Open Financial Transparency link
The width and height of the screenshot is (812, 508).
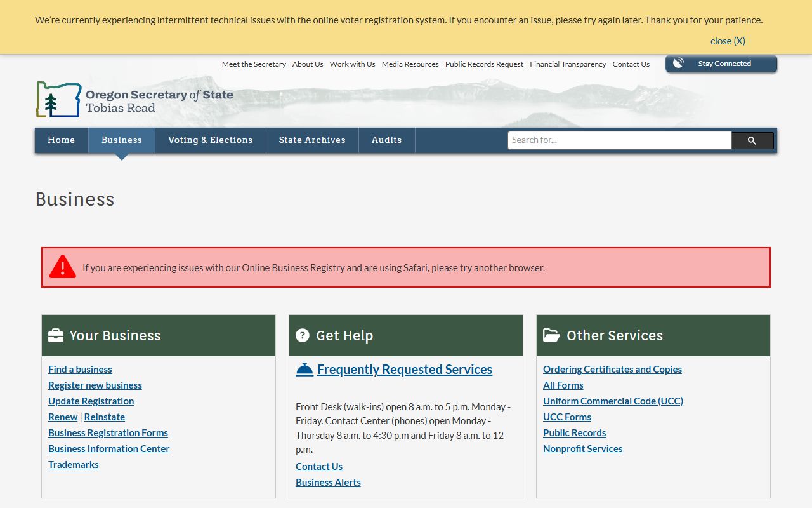tap(568, 64)
